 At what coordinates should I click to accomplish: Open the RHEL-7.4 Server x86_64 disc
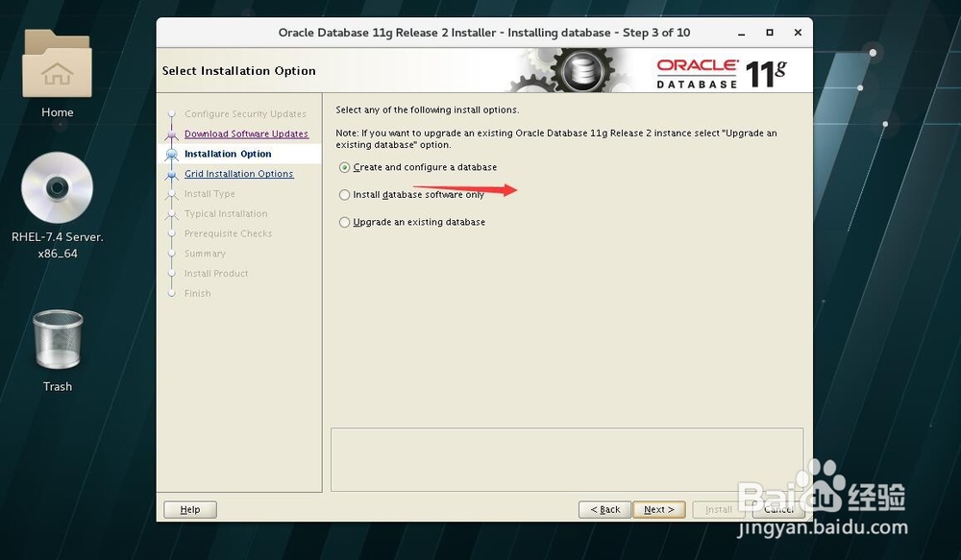click(x=57, y=187)
